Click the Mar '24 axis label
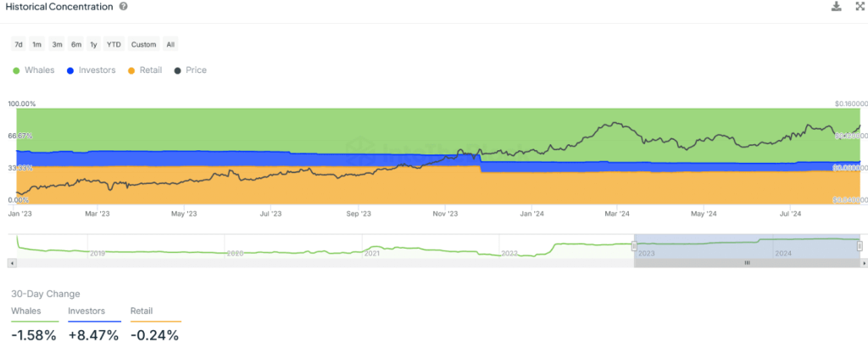The image size is (868, 353). point(617,213)
